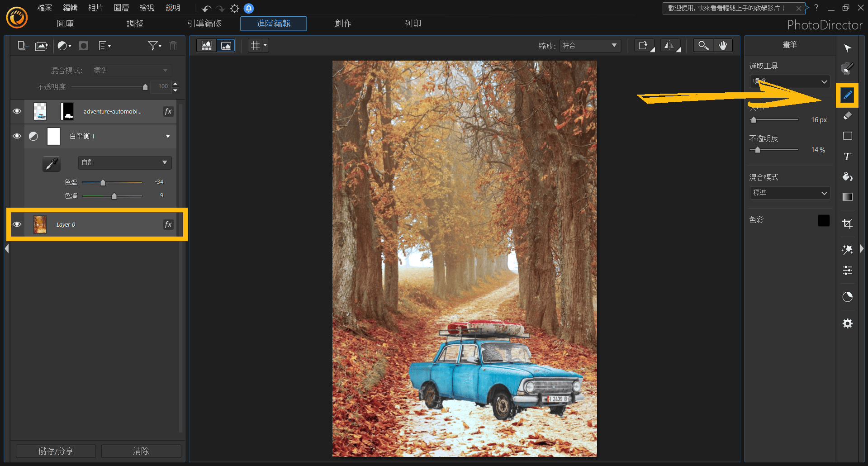The height and width of the screenshot is (466, 868).
Task: Switch to the 列印 tab
Action: point(413,24)
